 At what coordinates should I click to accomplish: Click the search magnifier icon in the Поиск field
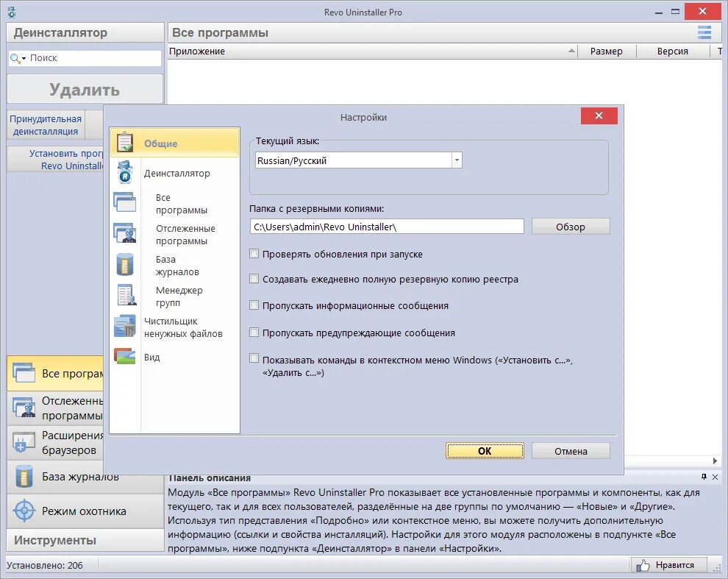coord(15,58)
